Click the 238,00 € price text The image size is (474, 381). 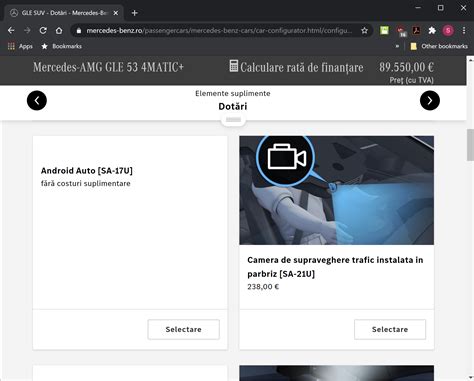(x=263, y=287)
